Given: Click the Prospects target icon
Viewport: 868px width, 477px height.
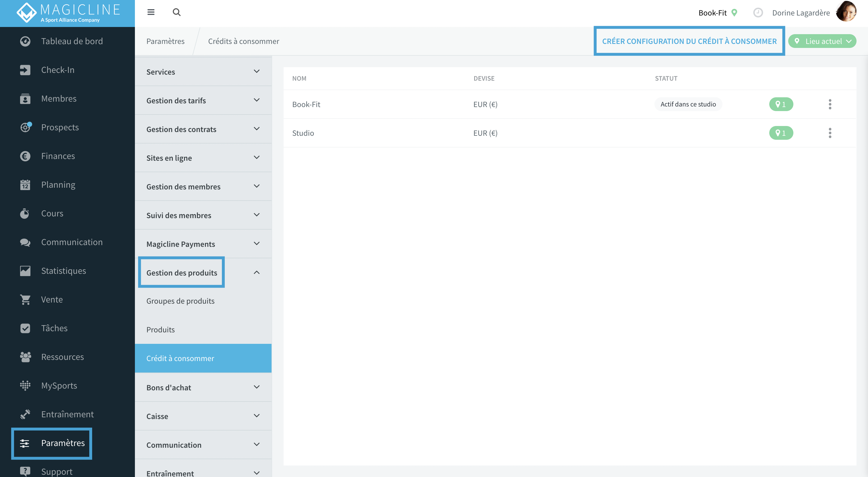Looking at the screenshot, I should click(26, 127).
